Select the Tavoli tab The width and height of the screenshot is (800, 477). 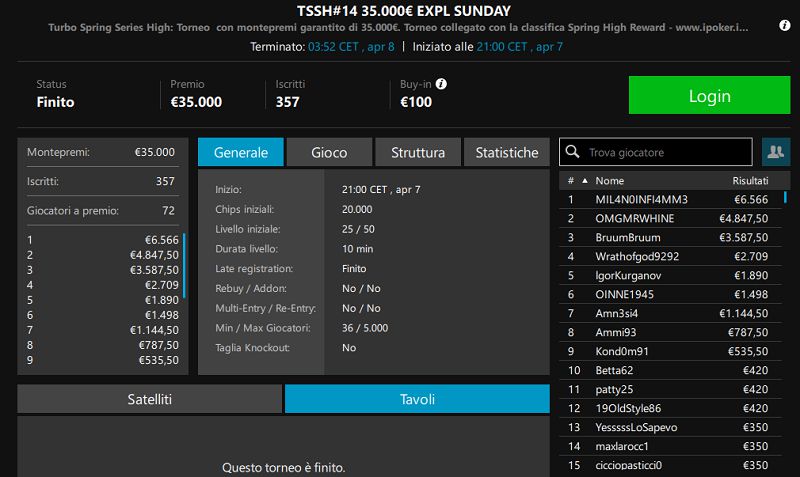click(x=417, y=399)
